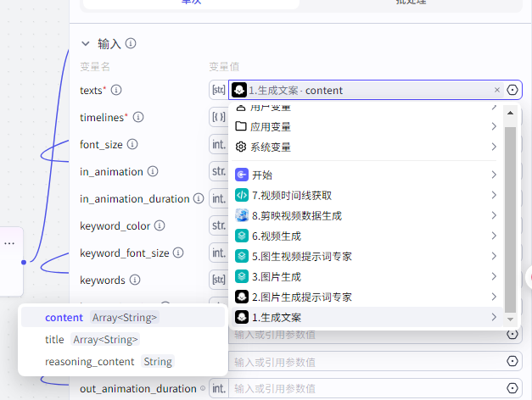Click the 系统变量 gear icon
The height and width of the screenshot is (400, 532).
241,147
